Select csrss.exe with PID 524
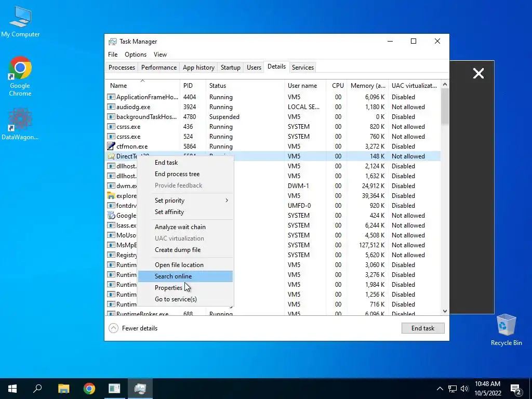Image resolution: width=532 pixels, height=399 pixels. coord(273,137)
